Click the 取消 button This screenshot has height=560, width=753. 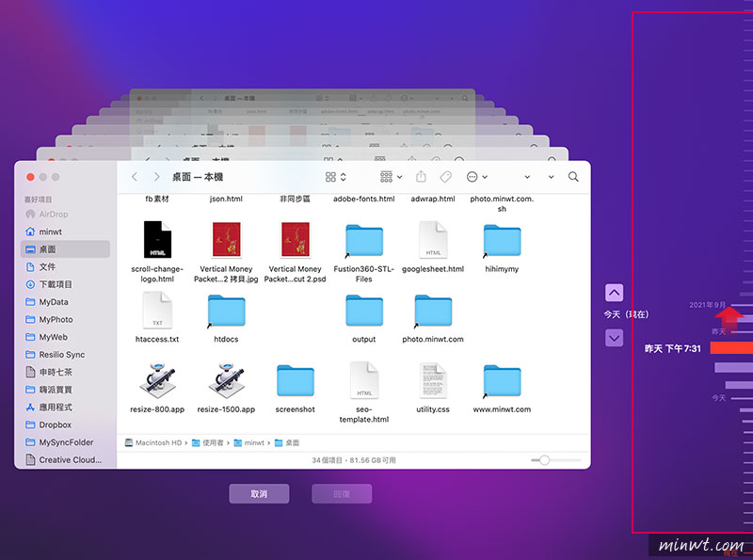(259, 494)
